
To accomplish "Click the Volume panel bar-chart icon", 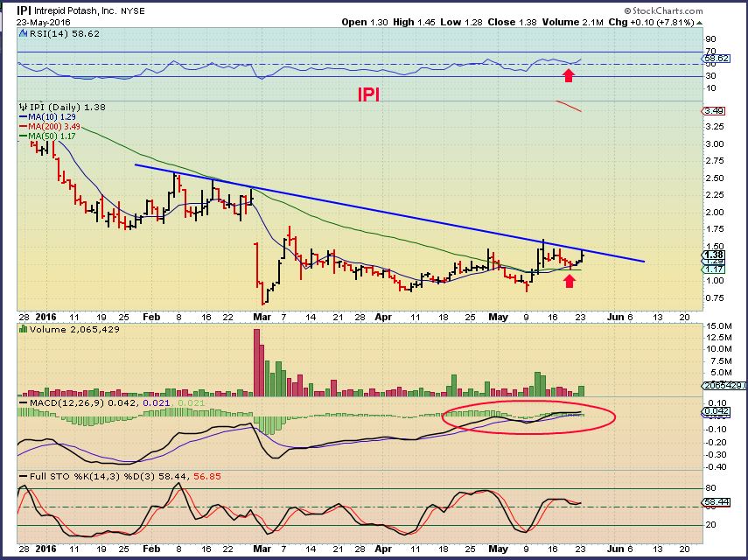I will pos(23,329).
